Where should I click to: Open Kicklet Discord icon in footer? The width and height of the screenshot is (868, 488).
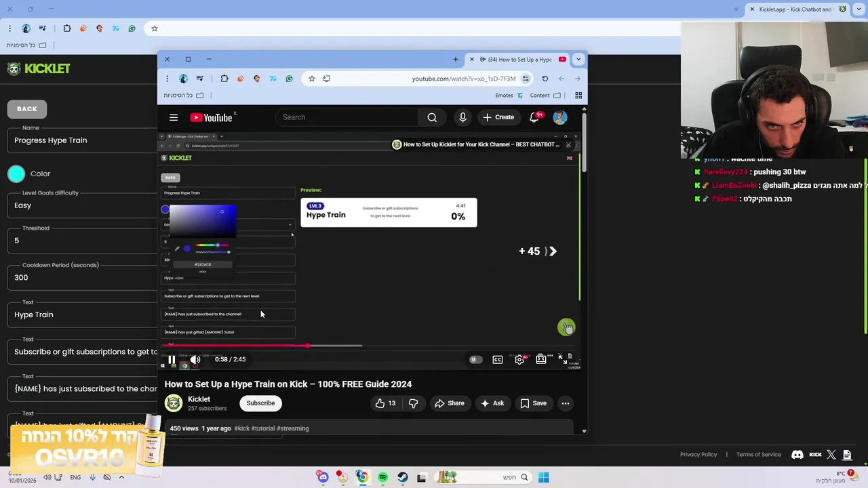798,455
